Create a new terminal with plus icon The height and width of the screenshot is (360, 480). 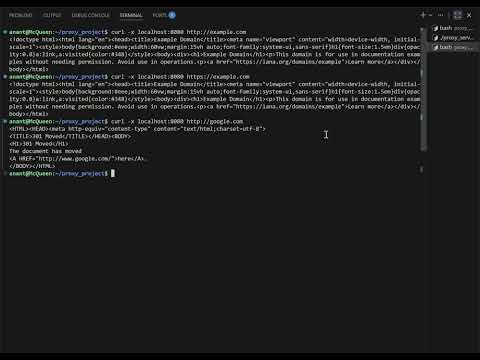coord(423,15)
